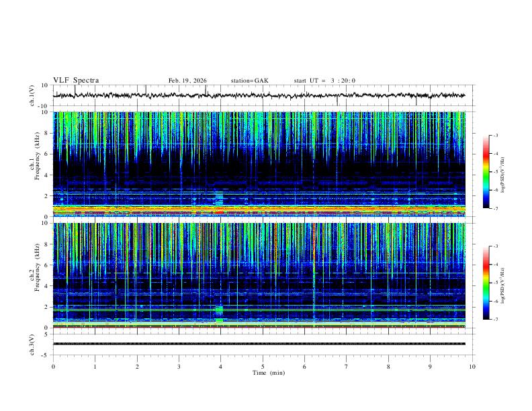The height and width of the screenshot is (411, 532).
Task: Click the log(PSD) label beside ch.2 colorbar
Action: pos(502,285)
